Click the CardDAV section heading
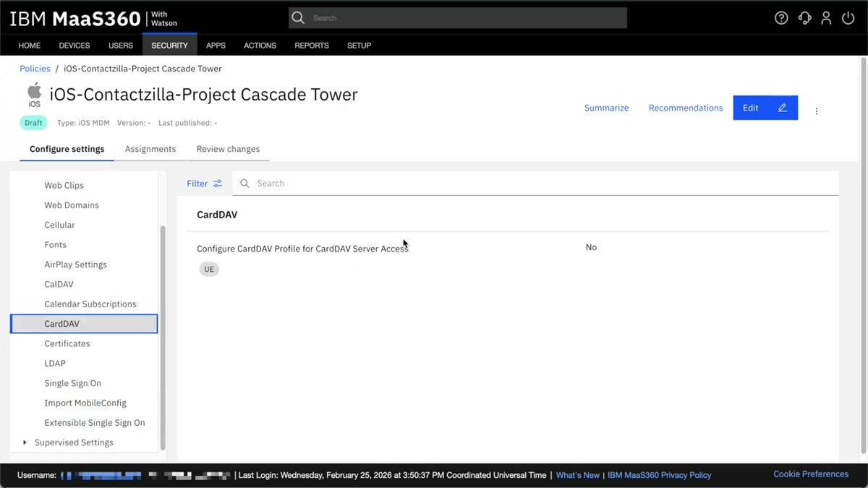Viewport: 868px width, 488px height. click(x=217, y=215)
